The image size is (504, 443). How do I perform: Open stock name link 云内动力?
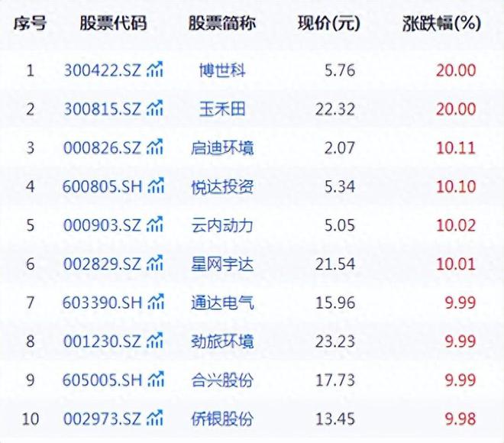tap(221, 225)
